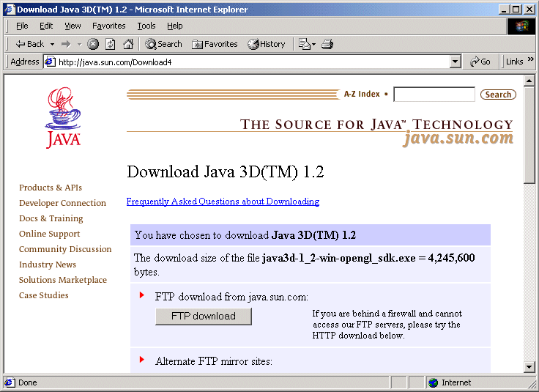Screen dimensions: 539x392
Task: Click the Java coffee cup logo
Action: pos(63,117)
